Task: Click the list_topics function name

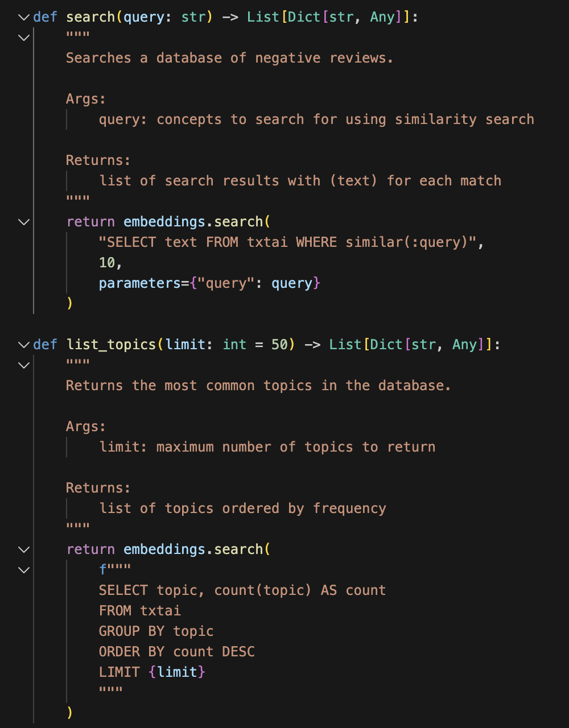Action: coord(111,345)
